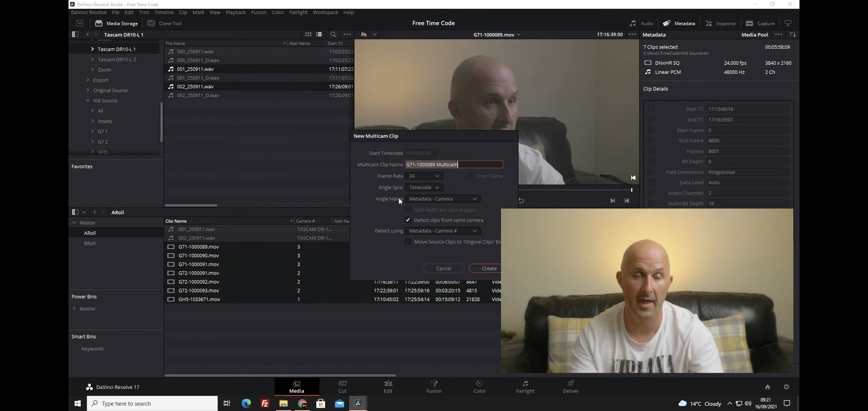Tick the End TC metadata checkbox

[x=651, y=119]
